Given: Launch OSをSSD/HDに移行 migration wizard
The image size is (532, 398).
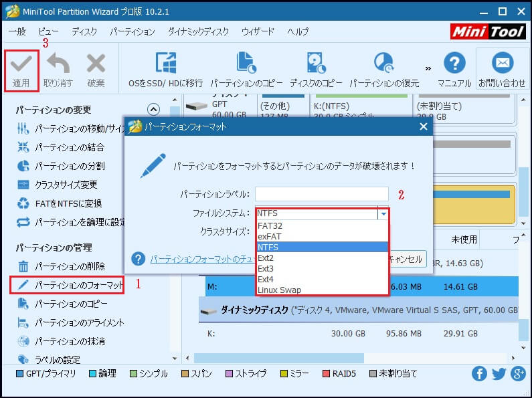Looking at the screenshot, I should pos(165,64).
